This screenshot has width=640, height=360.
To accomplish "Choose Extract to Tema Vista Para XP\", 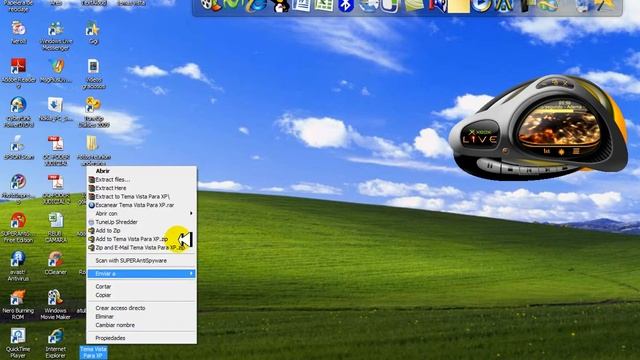I will coord(141,197).
